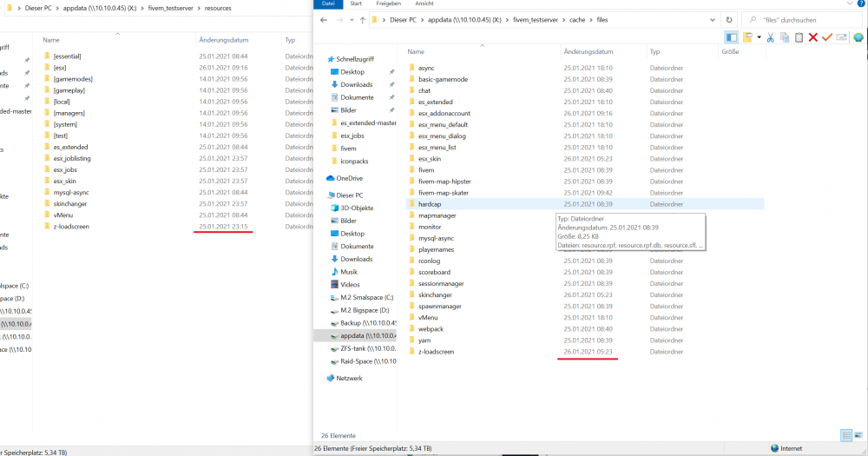Screen dimensions: 868x456
Task: Click cache in the right address path
Action: (x=577, y=19)
